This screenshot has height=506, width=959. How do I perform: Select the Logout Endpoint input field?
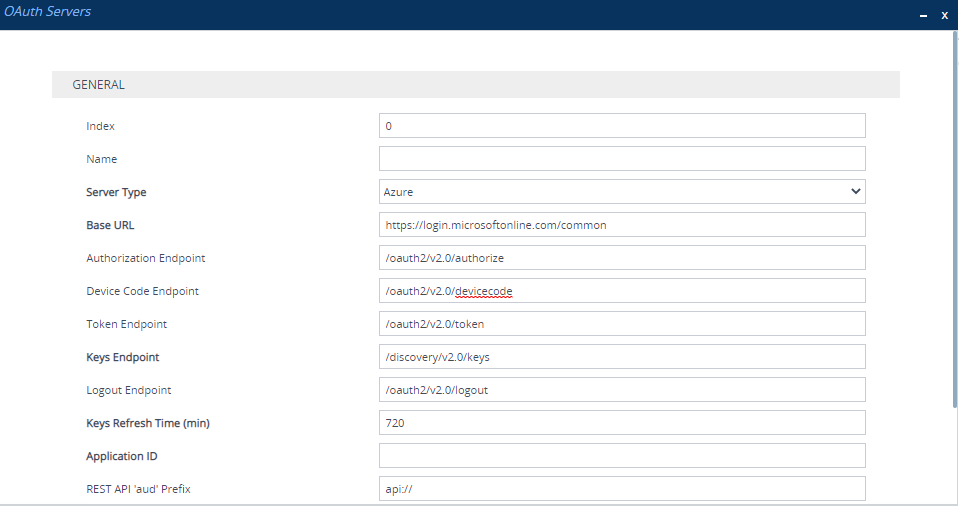coord(621,390)
